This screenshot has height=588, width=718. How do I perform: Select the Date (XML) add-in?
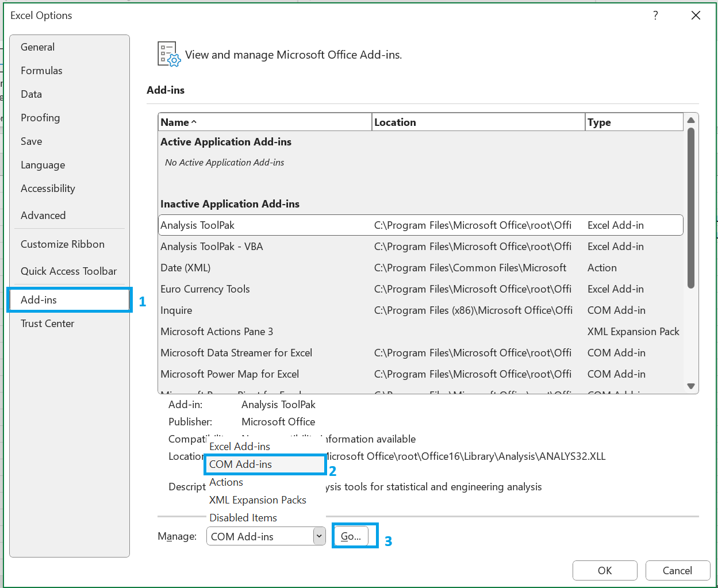[x=421, y=268]
